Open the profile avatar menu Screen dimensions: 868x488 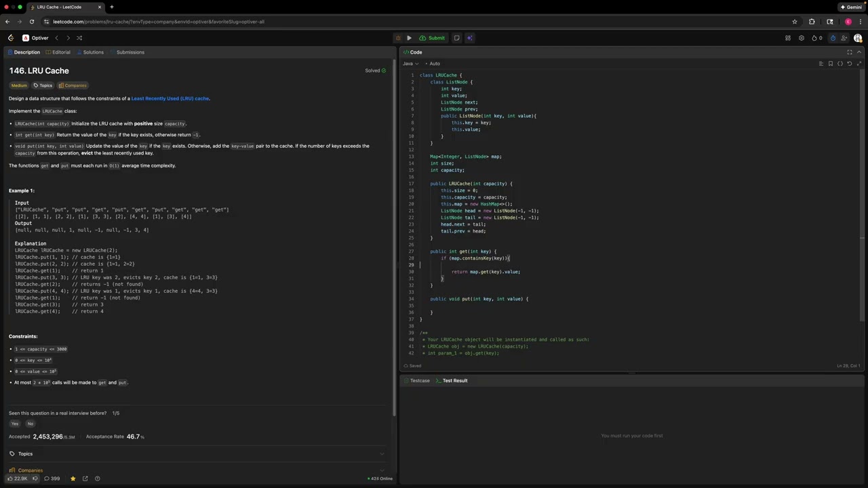coord(858,38)
